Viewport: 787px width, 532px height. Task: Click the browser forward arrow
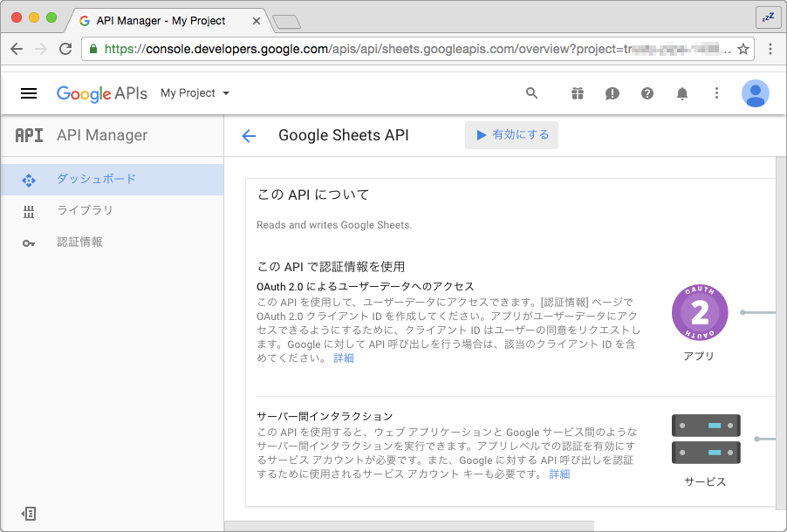[x=41, y=49]
